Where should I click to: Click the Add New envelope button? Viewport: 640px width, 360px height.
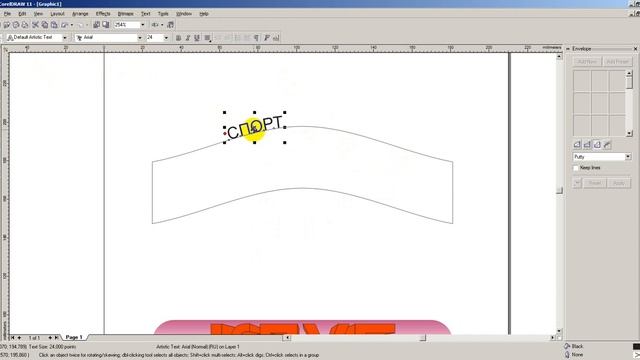pyautogui.click(x=587, y=62)
